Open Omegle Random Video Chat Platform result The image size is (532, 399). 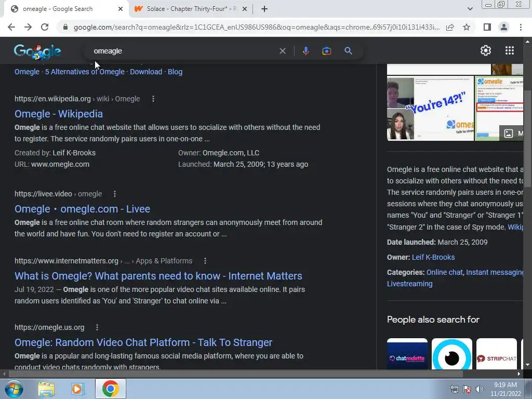pos(143,343)
